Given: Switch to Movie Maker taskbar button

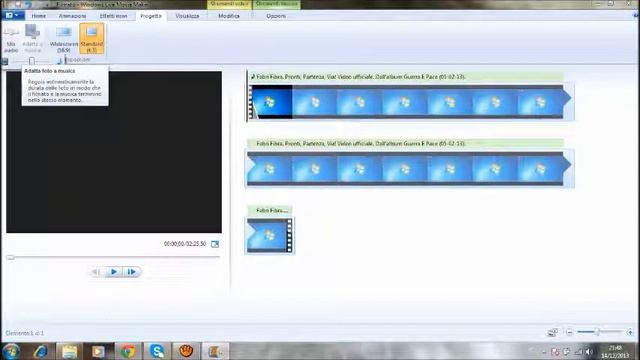Looking at the screenshot, I should [x=215, y=351].
